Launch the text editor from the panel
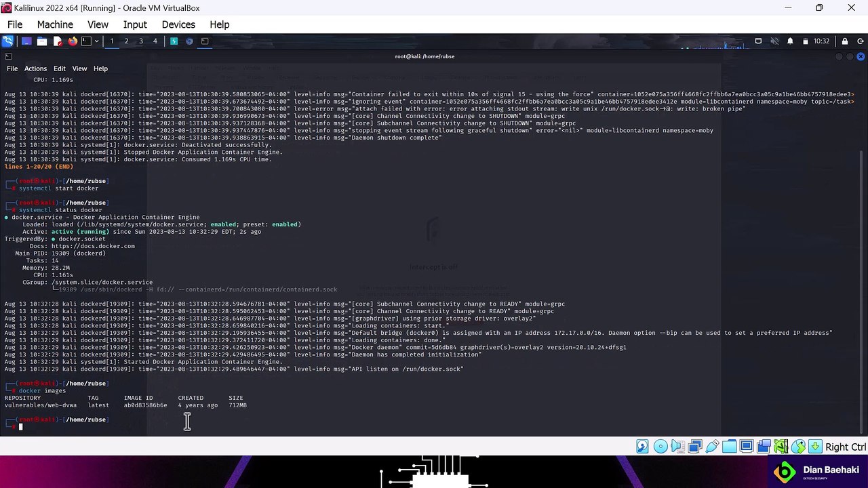The height and width of the screenshot is (488, 868). pos(58,41)
